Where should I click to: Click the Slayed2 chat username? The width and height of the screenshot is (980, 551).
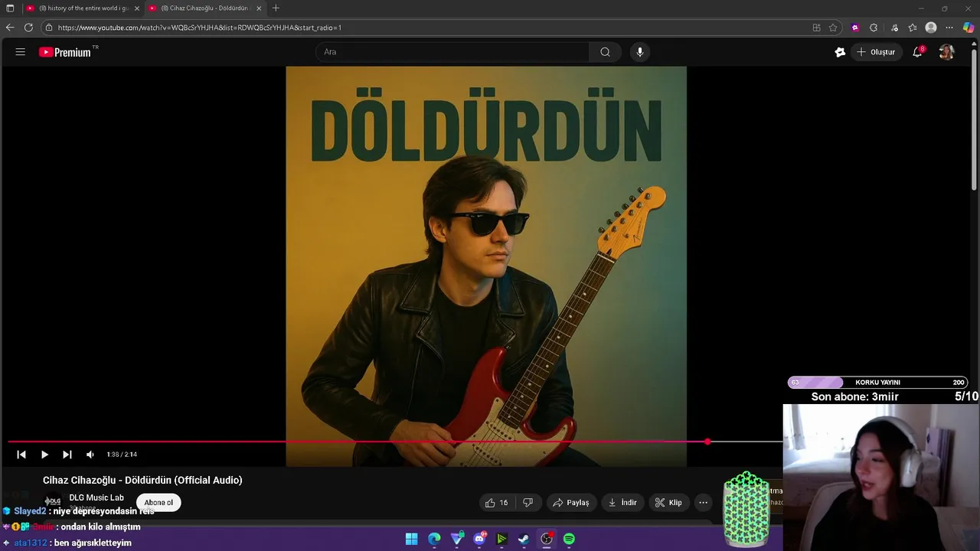(x=30, y=511)
